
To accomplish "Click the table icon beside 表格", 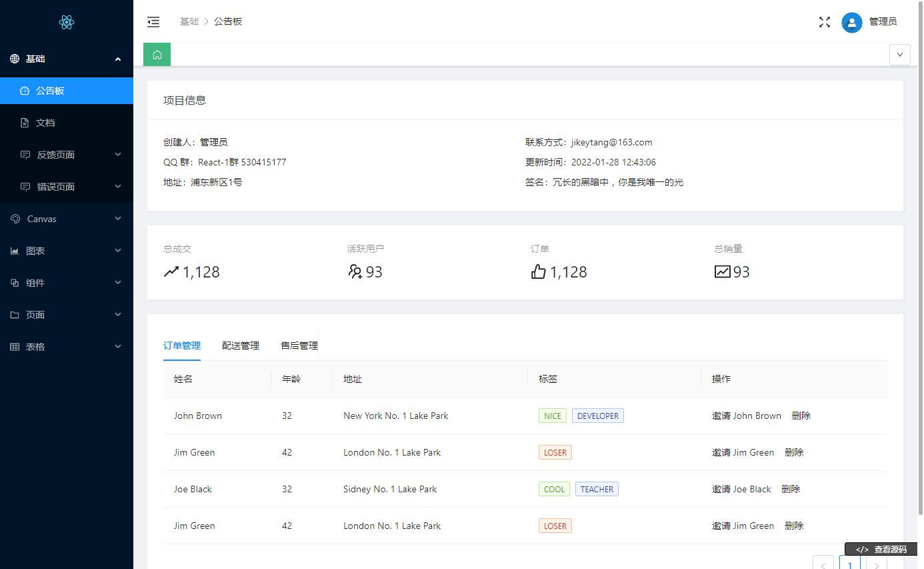I will 15,347.
